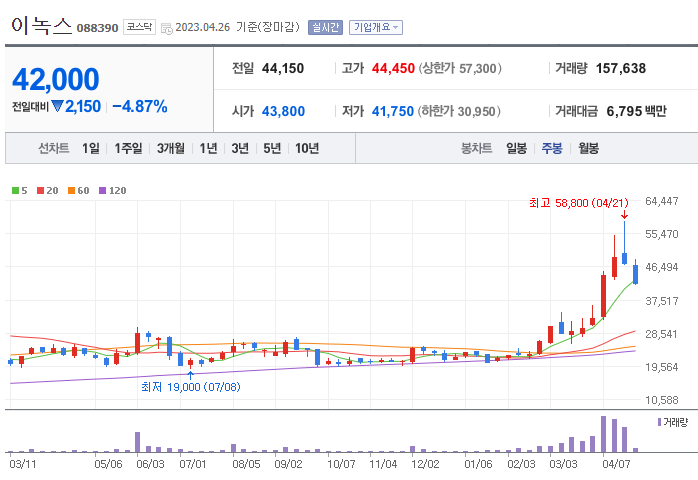Click the upper limit text 상한가 57,300

point(459,69)
